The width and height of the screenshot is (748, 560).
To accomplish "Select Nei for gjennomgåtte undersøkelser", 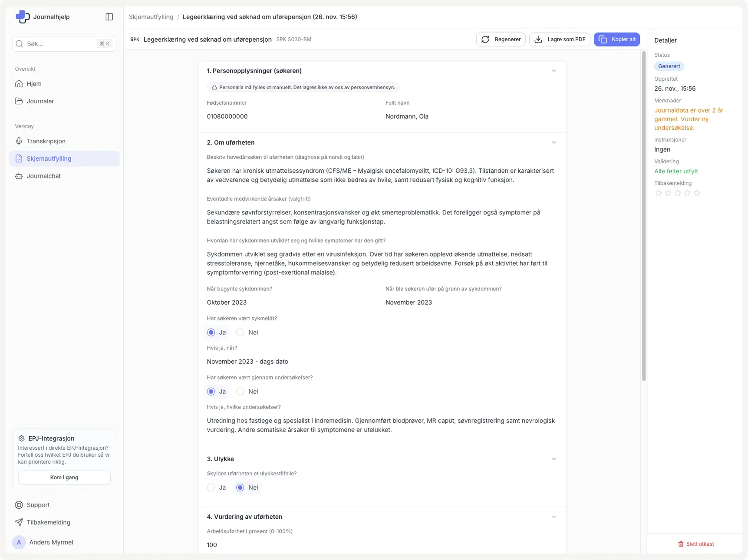I will coord(240,392).
